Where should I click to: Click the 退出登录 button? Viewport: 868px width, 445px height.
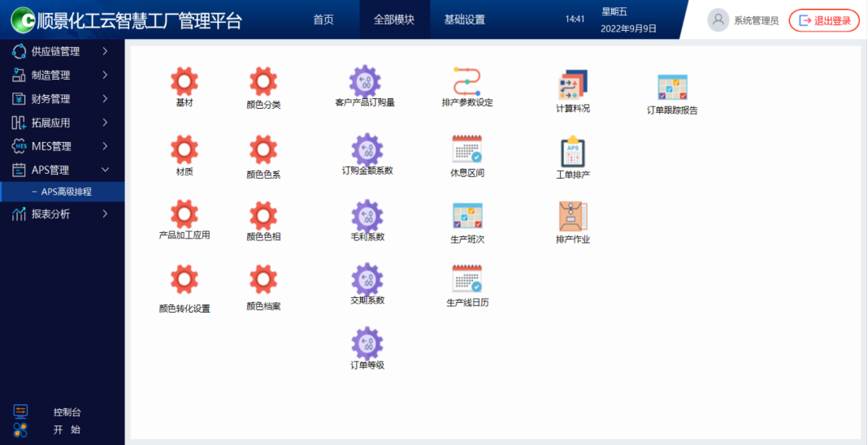(x=824, y=20)
